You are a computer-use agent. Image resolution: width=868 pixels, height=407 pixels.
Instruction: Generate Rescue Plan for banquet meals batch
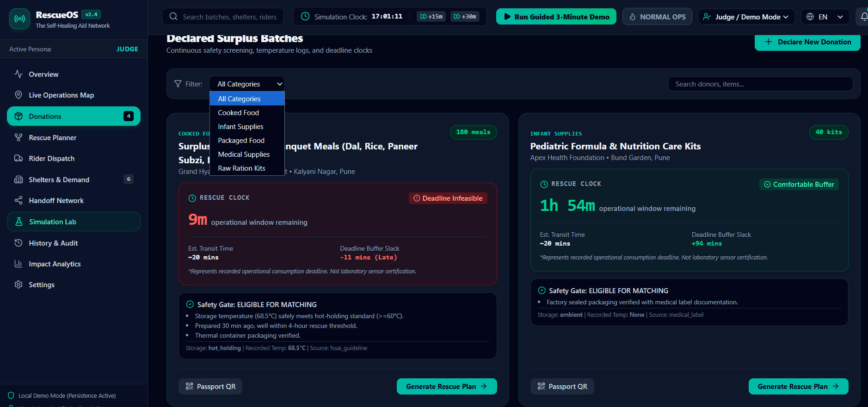tap(447, 386)
